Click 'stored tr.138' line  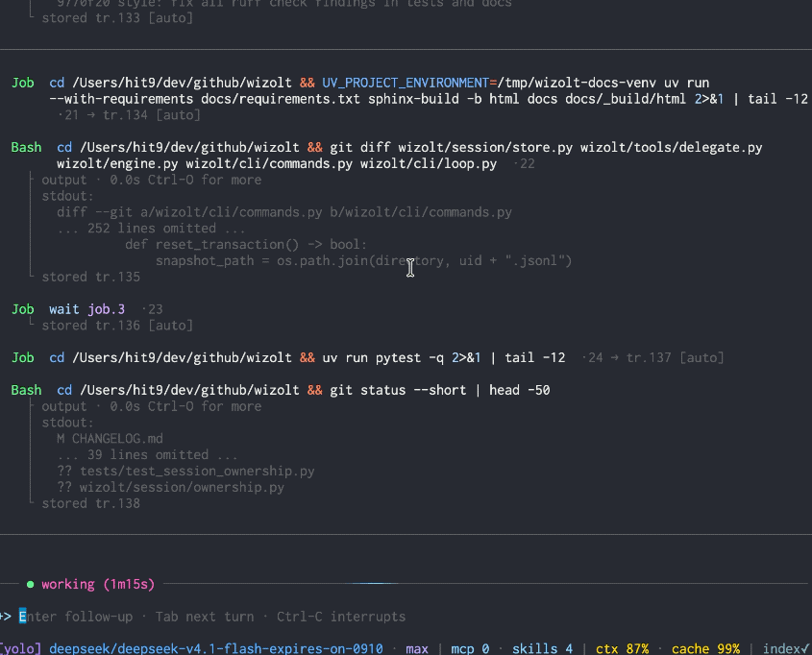tap(90, 503)
